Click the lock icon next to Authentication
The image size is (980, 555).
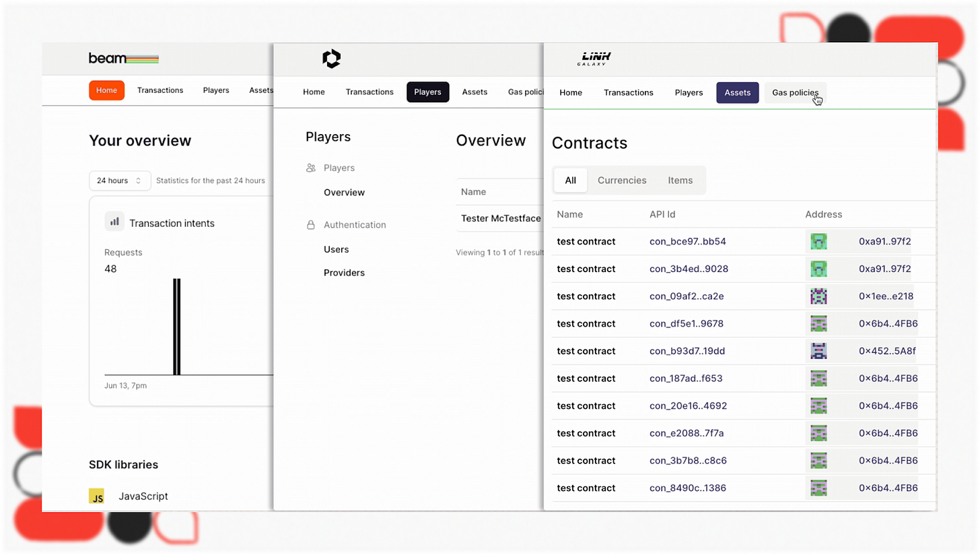tap(310, 224)
